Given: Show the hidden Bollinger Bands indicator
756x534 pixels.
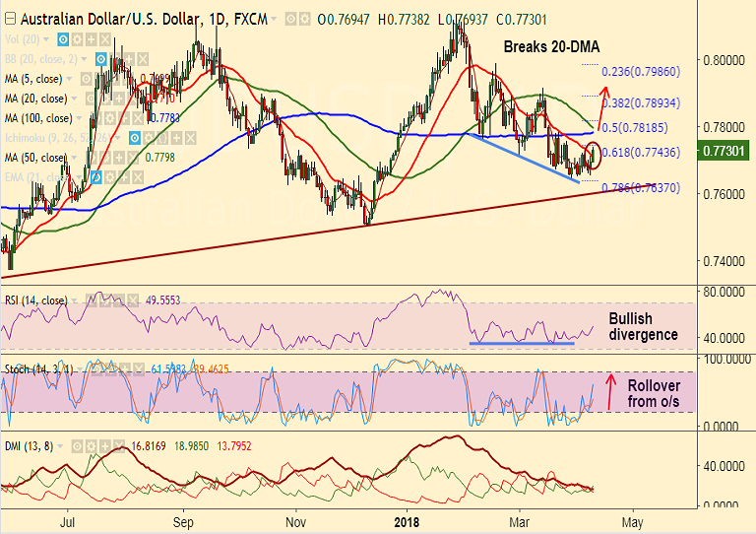Looking at the screenshot, I should [x=100, y=59].
